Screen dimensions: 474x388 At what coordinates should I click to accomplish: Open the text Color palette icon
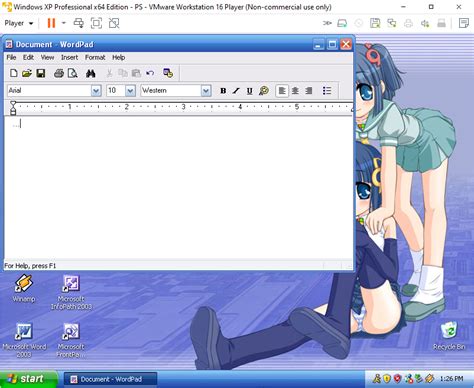[x=264, y=90]
